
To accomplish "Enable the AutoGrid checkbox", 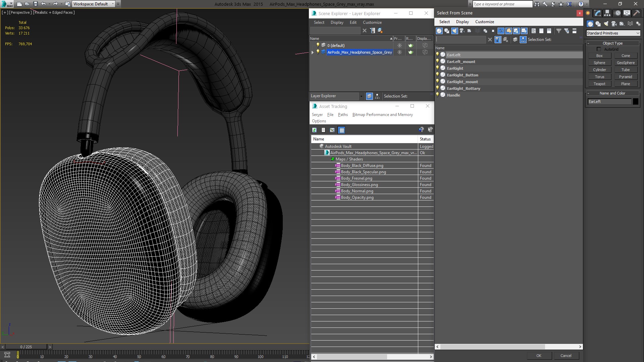I will coord(599,49).
